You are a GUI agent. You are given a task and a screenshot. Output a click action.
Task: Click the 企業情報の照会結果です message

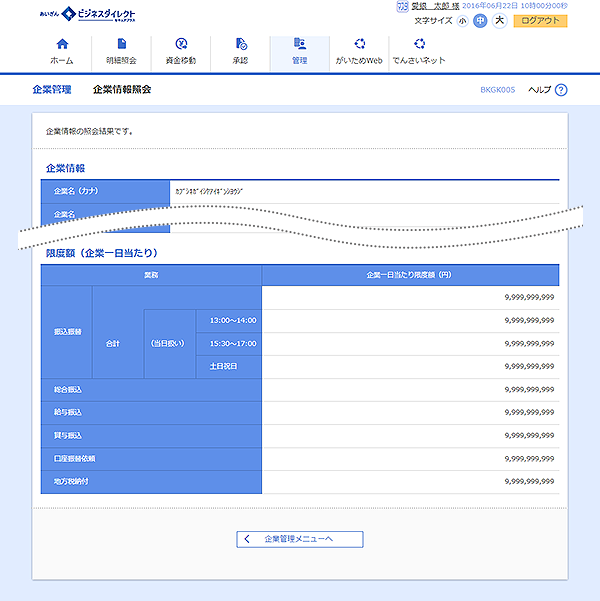pyautogui.click(x=89, y=131)
